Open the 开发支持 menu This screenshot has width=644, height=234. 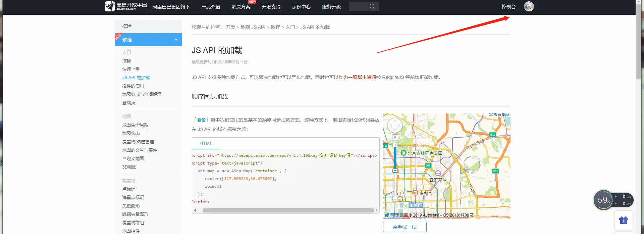271,7
